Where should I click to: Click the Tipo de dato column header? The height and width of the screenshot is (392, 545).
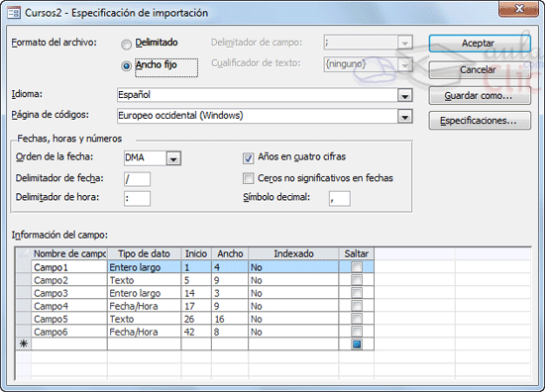(145, 253)
